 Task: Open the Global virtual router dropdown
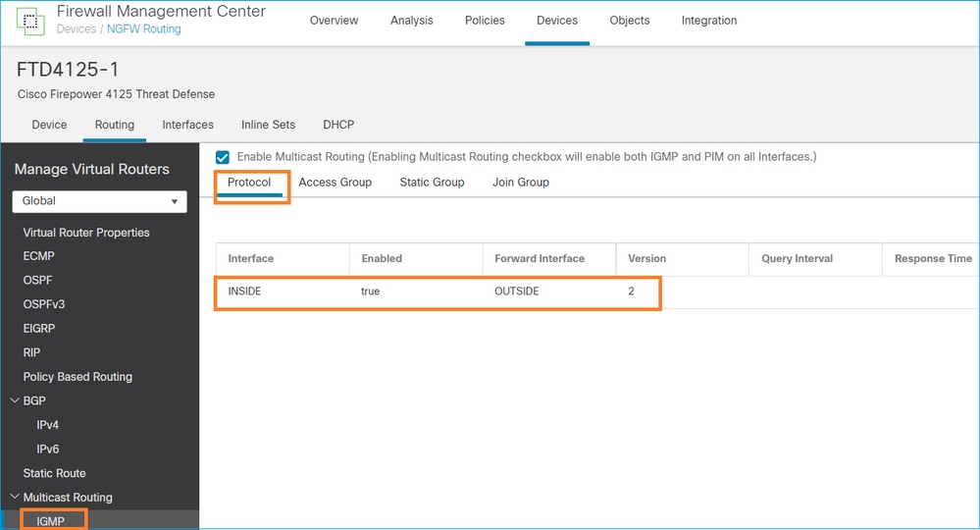pos(99,201)
